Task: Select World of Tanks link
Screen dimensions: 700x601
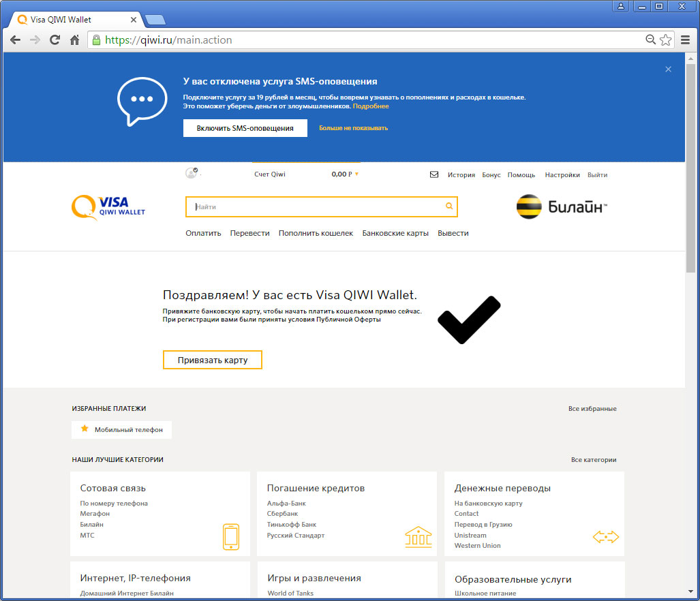Action: click(290, 593)
